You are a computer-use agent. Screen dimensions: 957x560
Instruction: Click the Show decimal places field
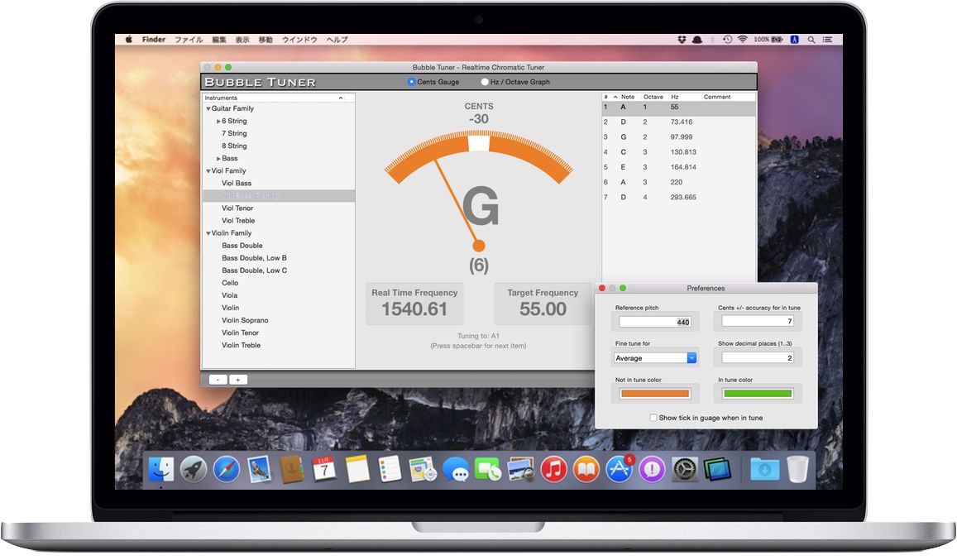tap(758, 358)
